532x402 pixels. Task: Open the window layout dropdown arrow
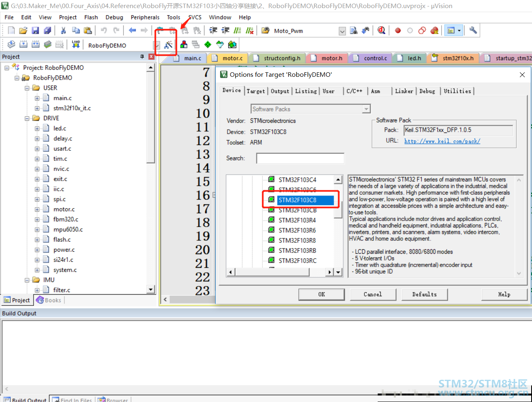coord(459,31)
